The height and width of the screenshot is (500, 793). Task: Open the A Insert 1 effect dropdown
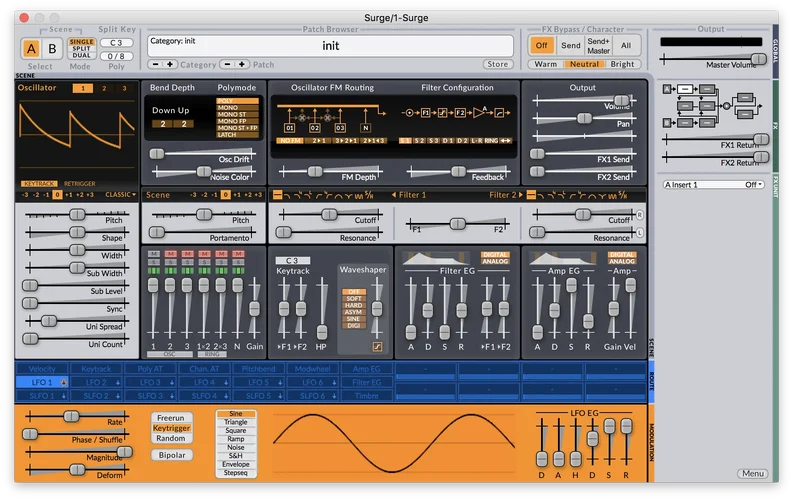point(714,185)
